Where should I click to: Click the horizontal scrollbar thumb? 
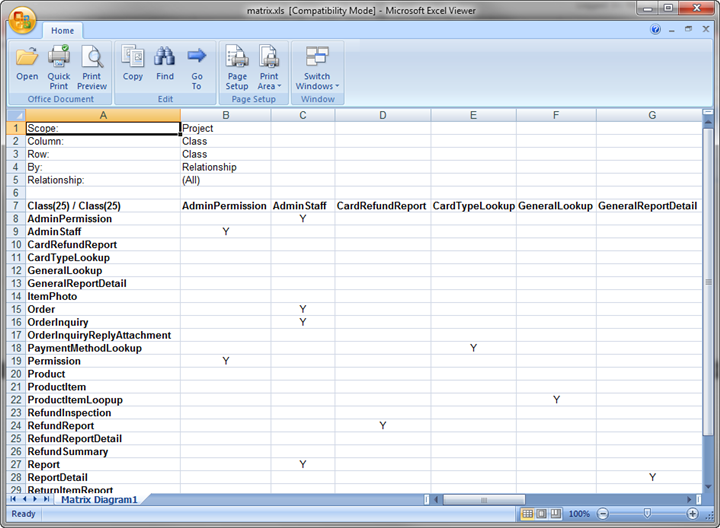click(x=484, y=500)
